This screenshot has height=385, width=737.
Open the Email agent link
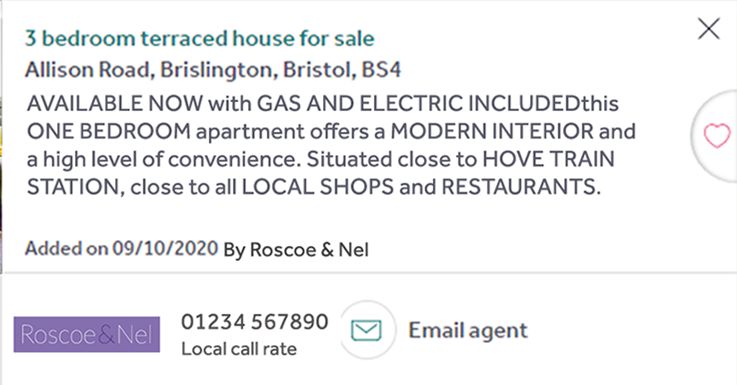point(468,330)
